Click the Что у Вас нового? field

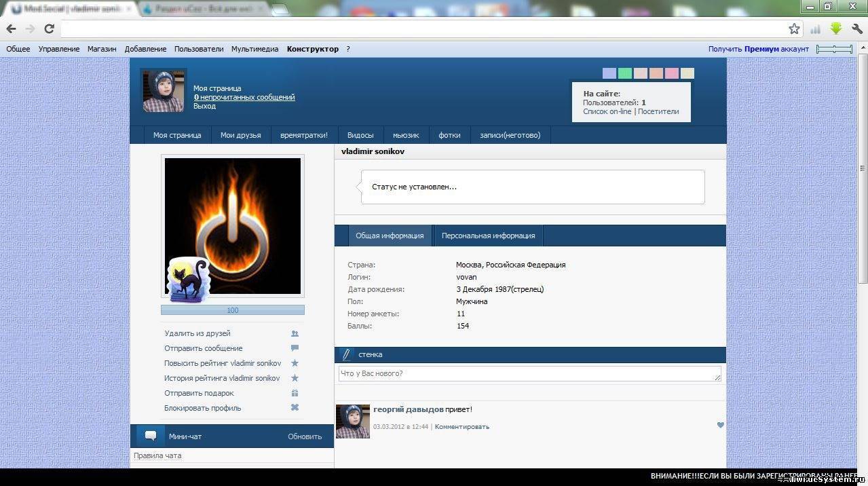point(529,374)
